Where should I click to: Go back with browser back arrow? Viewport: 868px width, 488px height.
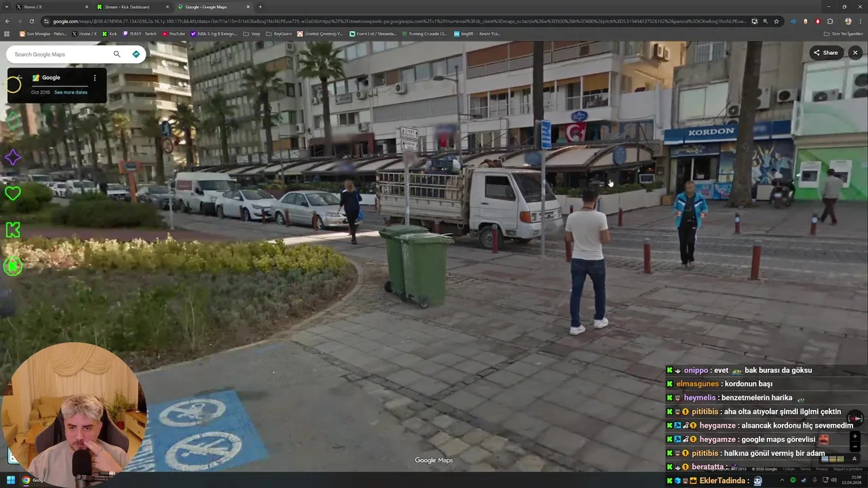click(x=7, y=21)
